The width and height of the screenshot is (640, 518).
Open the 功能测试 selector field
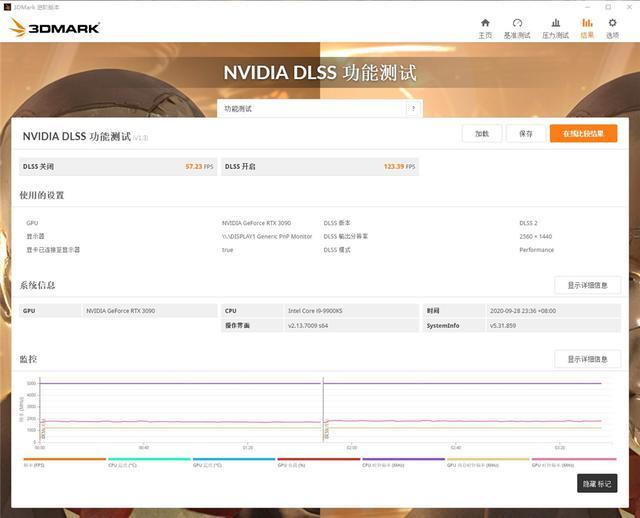320,109
